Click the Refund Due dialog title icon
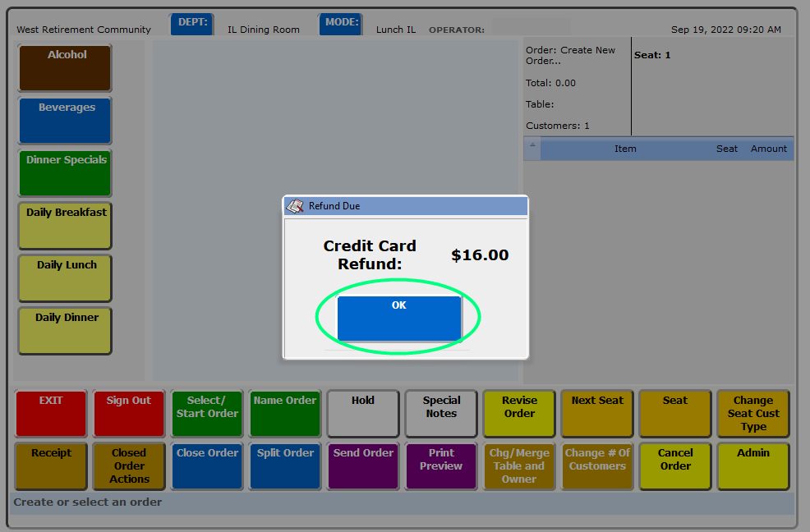The image size is (810, 532). pos(295,206)
